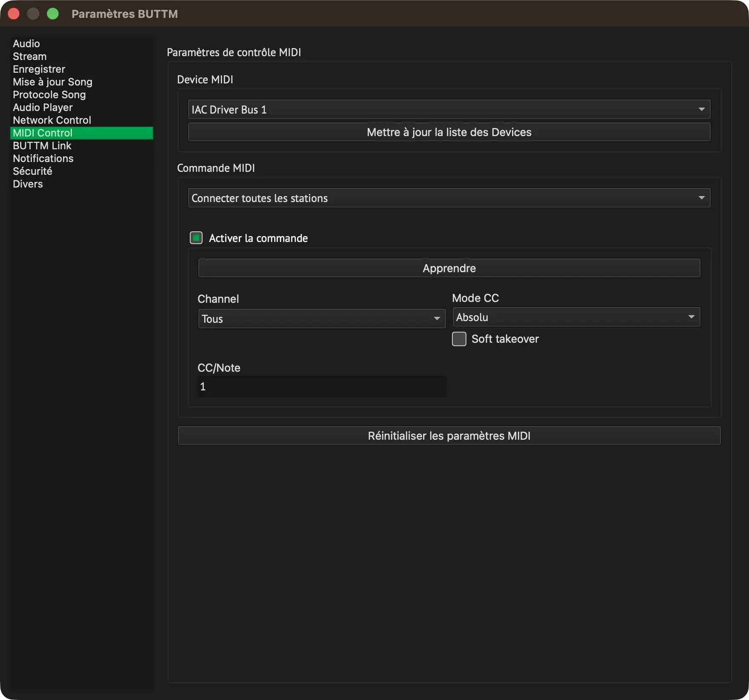Uncheck the Activer la commande checkbox
This screenshot has height=700, width=749.
(196, 238)
